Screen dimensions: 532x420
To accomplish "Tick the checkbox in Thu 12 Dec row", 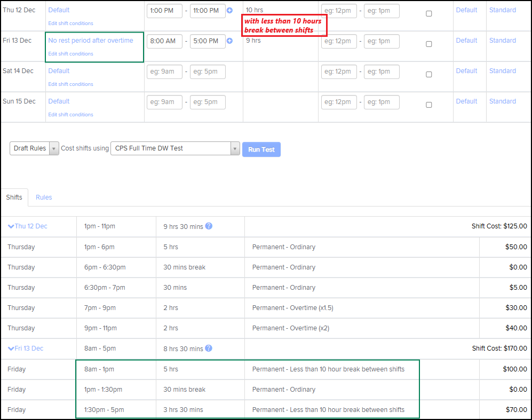I will tap(428, 14).
